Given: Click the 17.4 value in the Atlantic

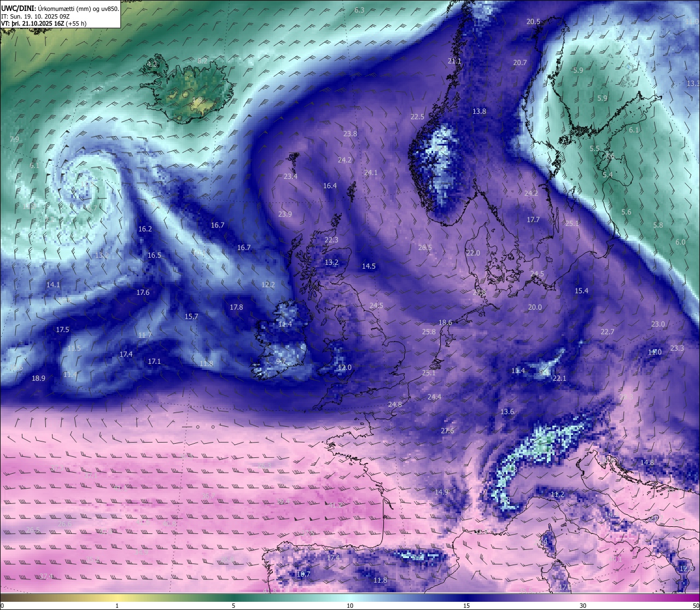Looking at the screenshot, I should pos(126,354).
